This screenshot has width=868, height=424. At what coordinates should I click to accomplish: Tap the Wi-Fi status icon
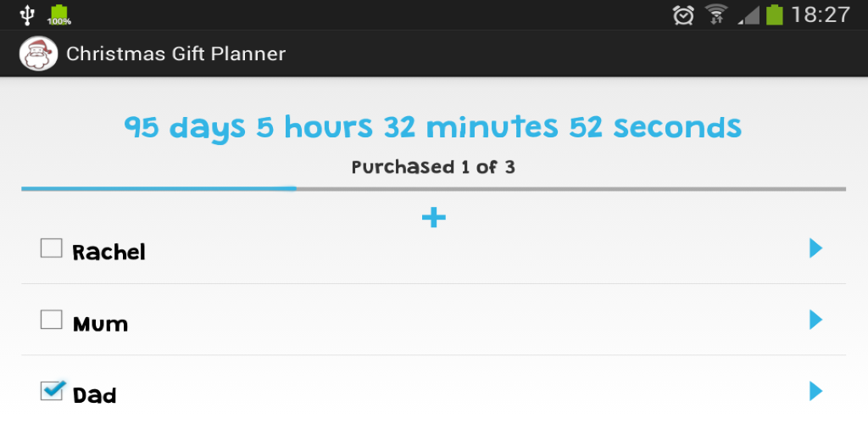717,14
